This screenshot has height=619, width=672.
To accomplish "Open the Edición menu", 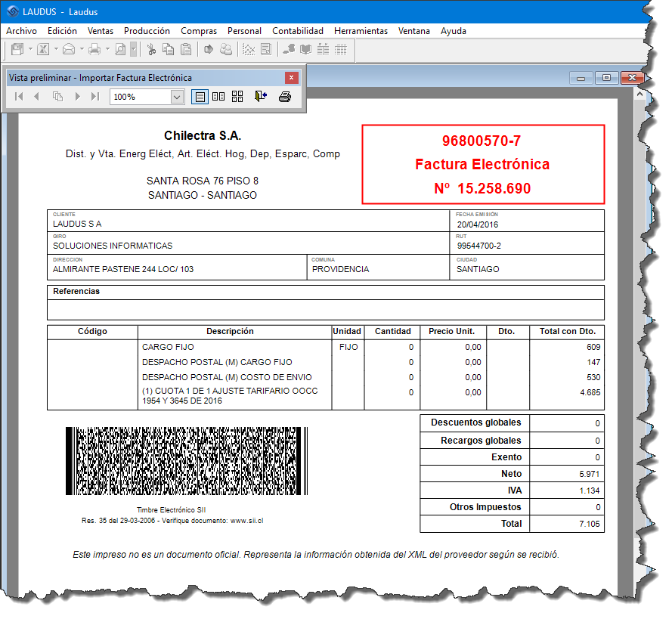I will pos(62,31).
